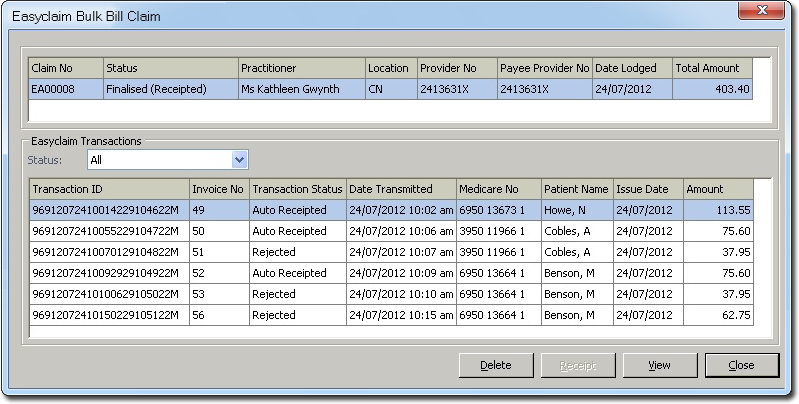The width and height of the screenshot is (799, 404).
Task: Click the Transaction Status column header
Action: [297, 189]
